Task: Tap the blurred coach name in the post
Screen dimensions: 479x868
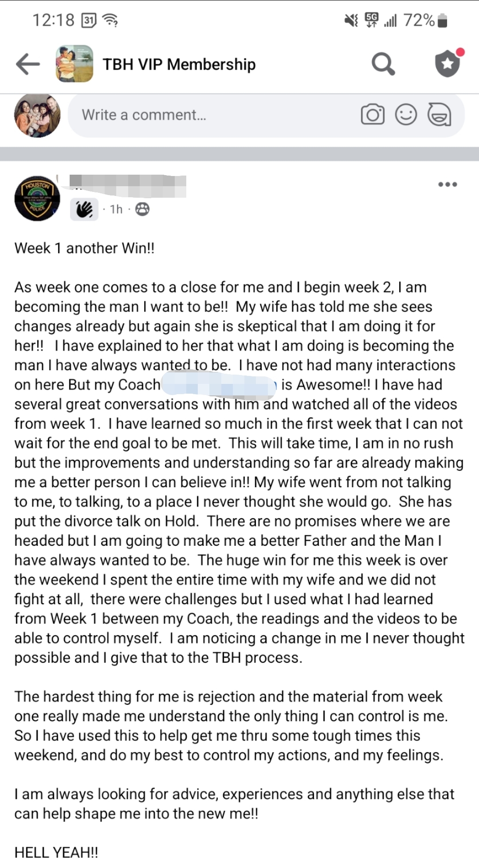Action: point(220,385)
